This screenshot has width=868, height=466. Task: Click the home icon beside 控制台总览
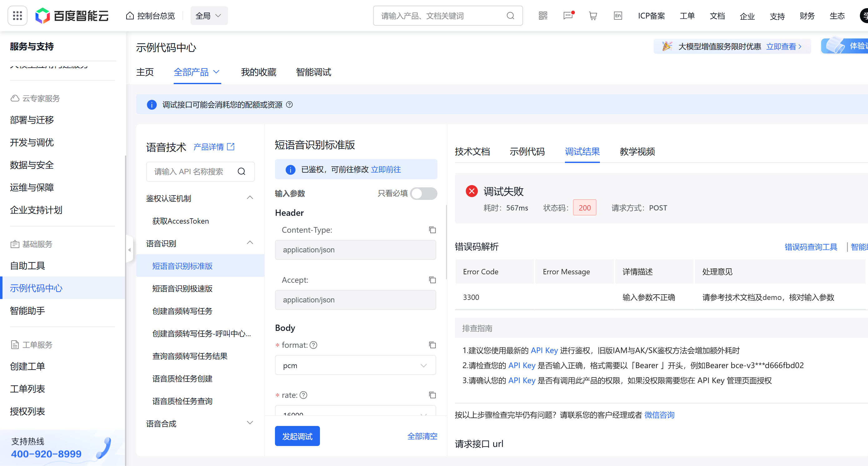point(130,15)
